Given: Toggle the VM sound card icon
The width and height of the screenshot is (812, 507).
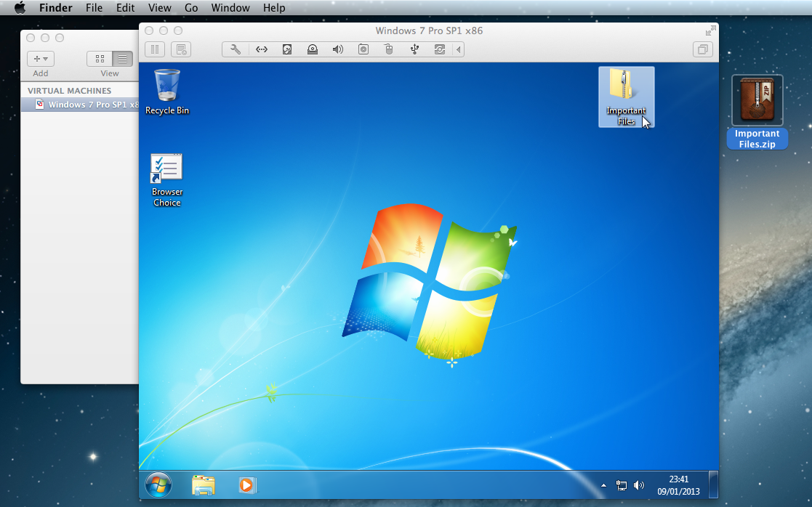Looking at the screenshot, I should [x=337, y=49].
